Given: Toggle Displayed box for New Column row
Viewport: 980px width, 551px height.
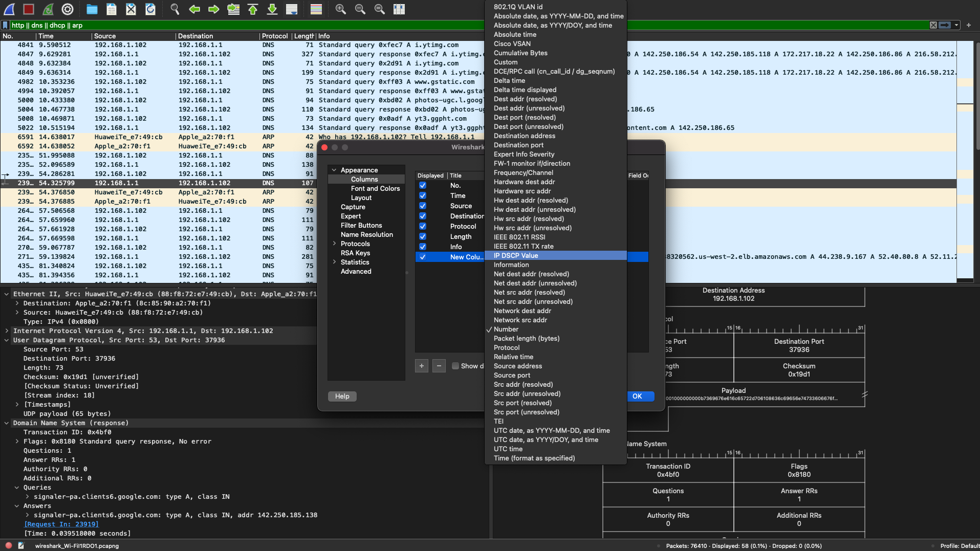Looking at the screenshot, I should pos(423,257).
